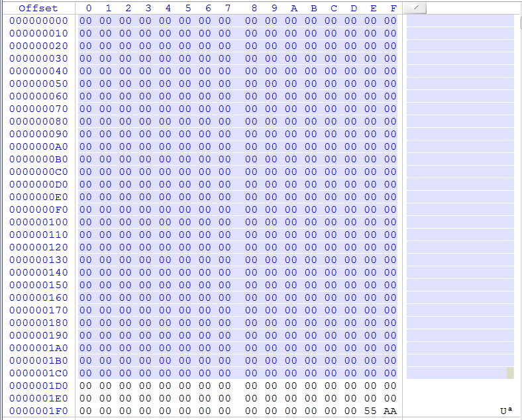Click text column at row 00000000
The width and height of the screenshot is (522, 420).
pyautogui.click(x=460, y=21)
